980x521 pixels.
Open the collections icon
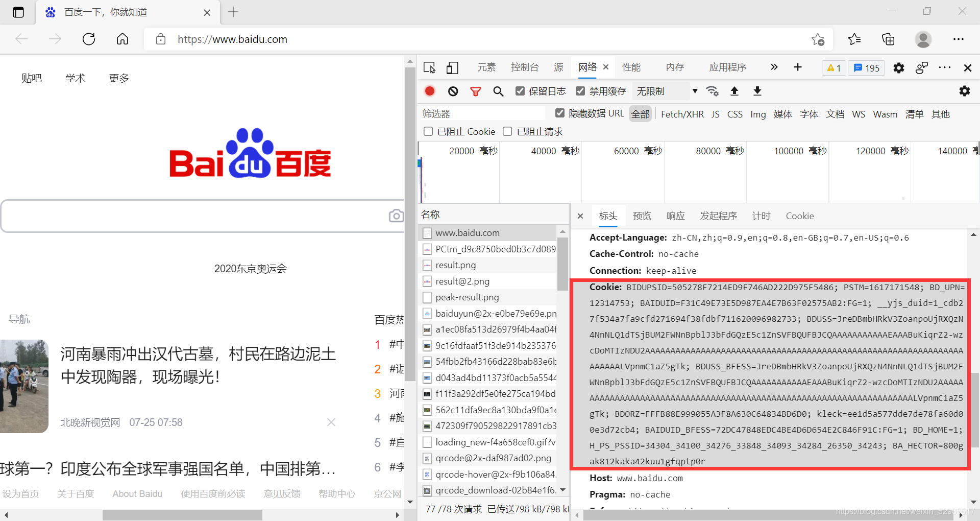point(888,39)
